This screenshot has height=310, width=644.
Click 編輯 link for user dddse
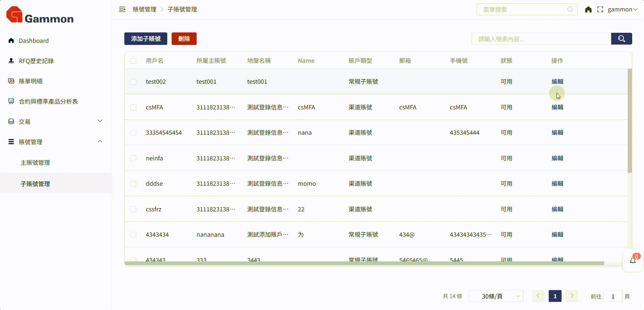[557, 184]
